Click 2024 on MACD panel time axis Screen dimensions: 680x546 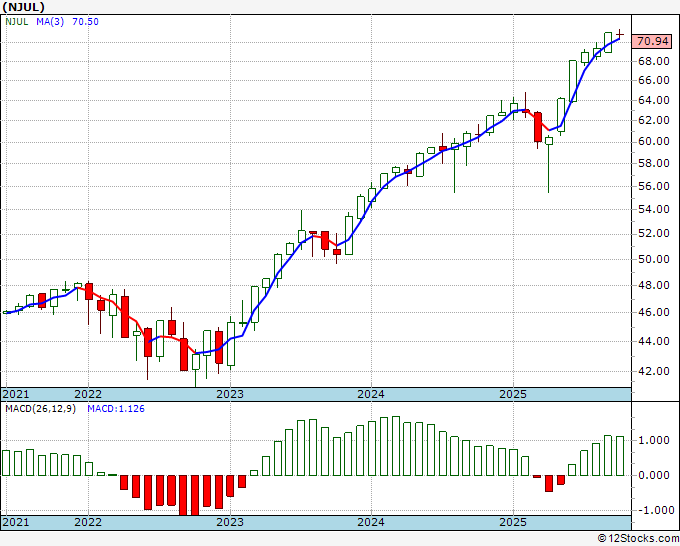[371, 522]
